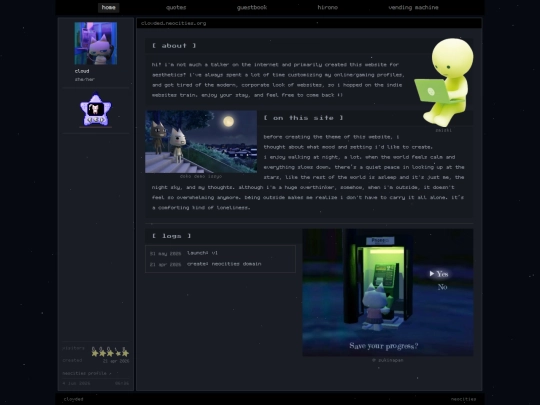Click the "she/her" pronoun text
The image size is (540, 405).
[x=85, y=79]
